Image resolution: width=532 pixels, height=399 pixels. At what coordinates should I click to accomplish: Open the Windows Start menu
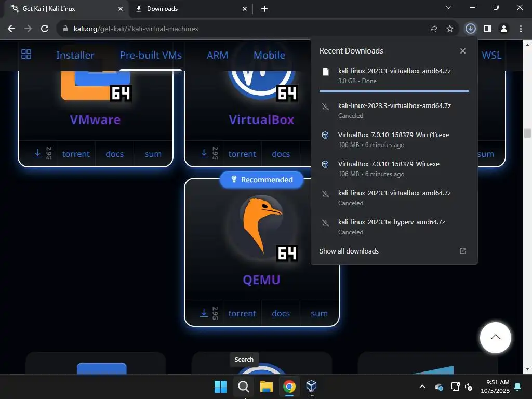220,387
